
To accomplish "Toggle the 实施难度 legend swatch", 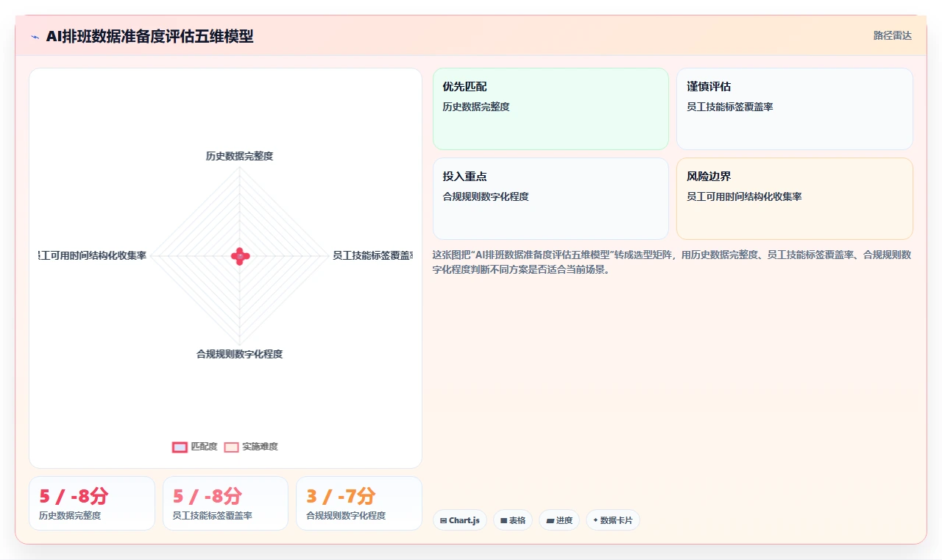I will pyautogui.click(x=231, y=447).
